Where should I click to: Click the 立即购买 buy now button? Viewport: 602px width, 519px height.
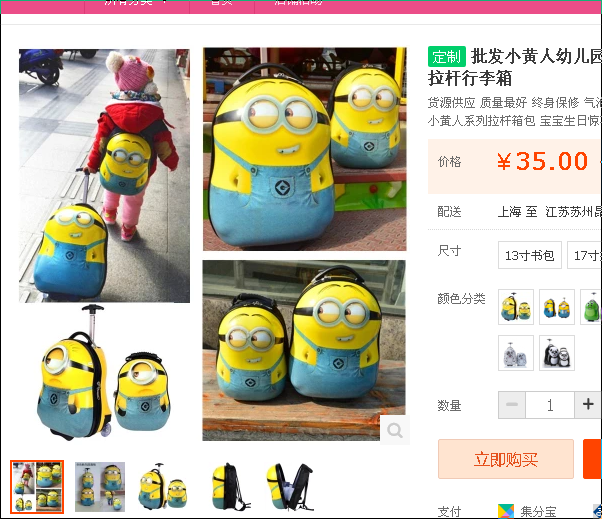(x=506, y=459)
